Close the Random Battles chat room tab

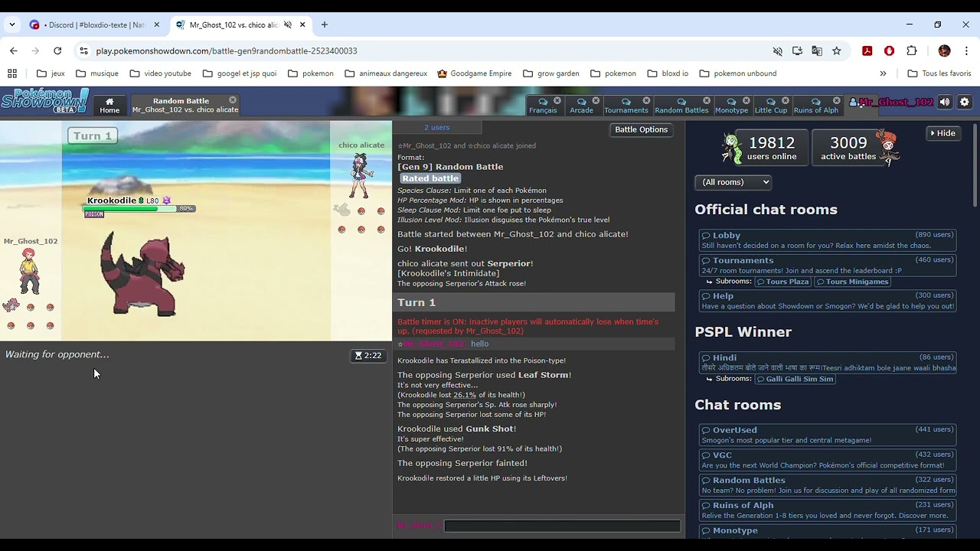707,100
